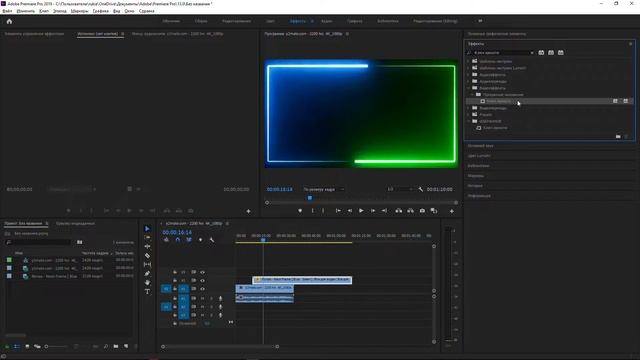The image size is (640, 360).
Task: Open timeline display settings wrench
Action: coord(212,240)
